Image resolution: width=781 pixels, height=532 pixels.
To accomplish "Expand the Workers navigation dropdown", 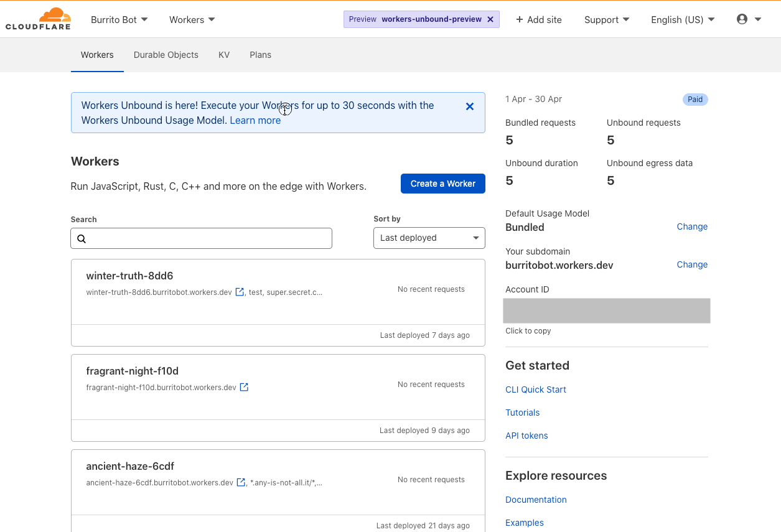I will click(192, 20).
